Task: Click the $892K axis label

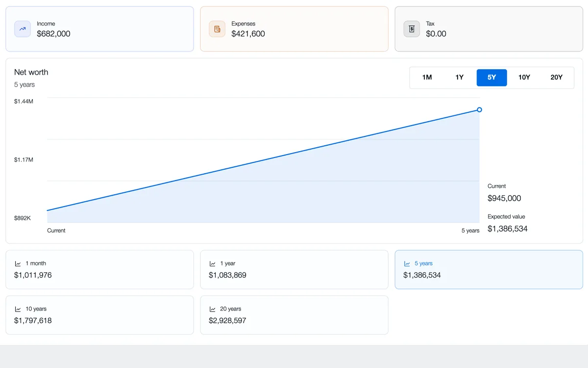Action: pyautogui.click(x=23, y=218)
